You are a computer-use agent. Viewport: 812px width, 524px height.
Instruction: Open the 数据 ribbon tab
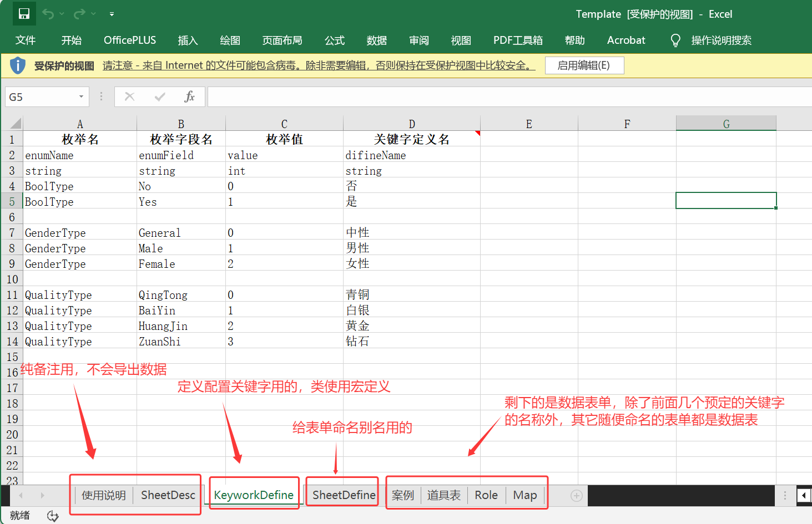[377, 40]
